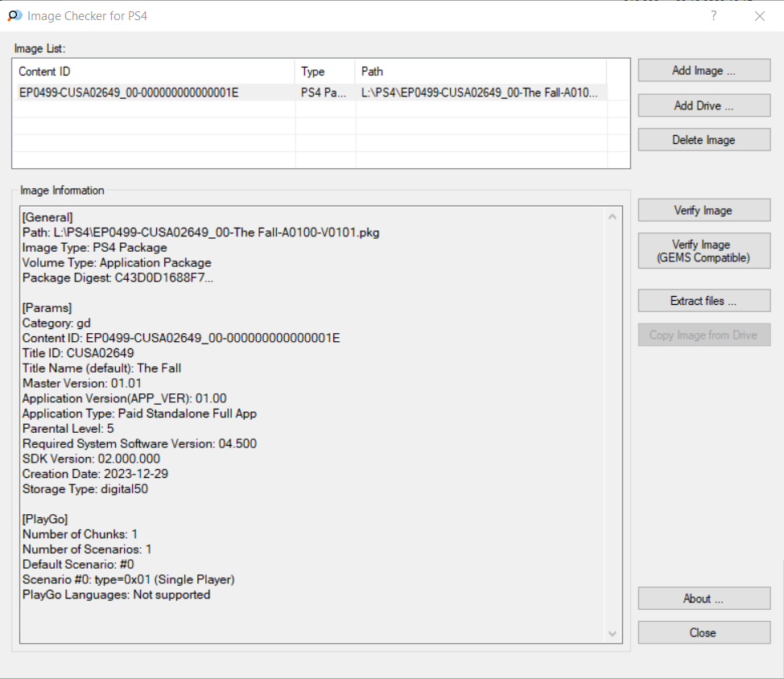Select the EP0499-CUSA02649 row in Image List
The image size is (784, 679).
311,93
